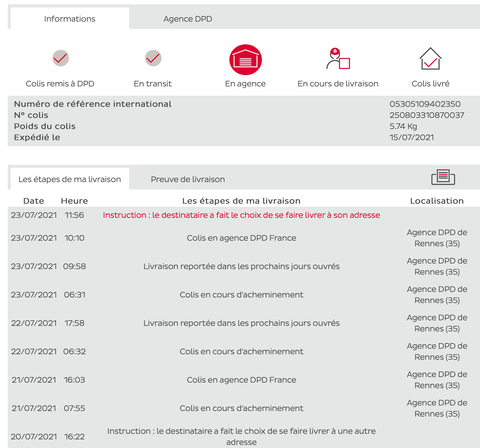This screenshot has width=480, height=448.
Task: Click the shipping date 15/07/2021
Action: click(x=412, y=137)
